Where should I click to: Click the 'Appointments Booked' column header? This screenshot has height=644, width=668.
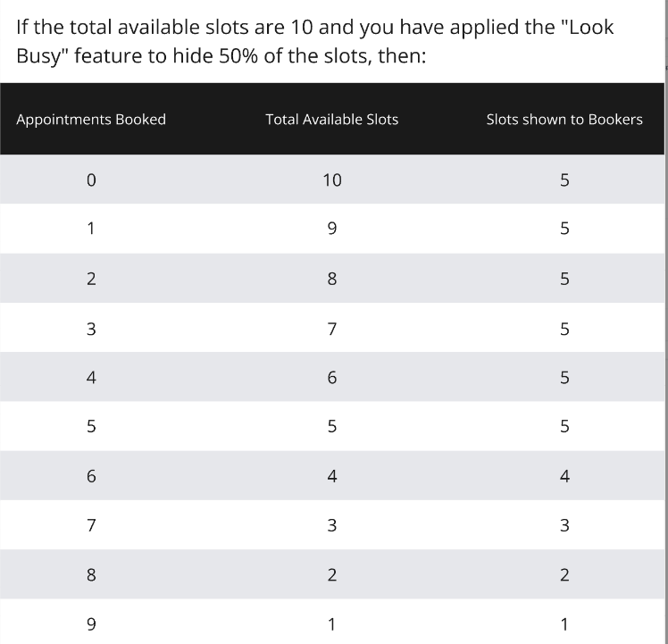coord(91,120)
